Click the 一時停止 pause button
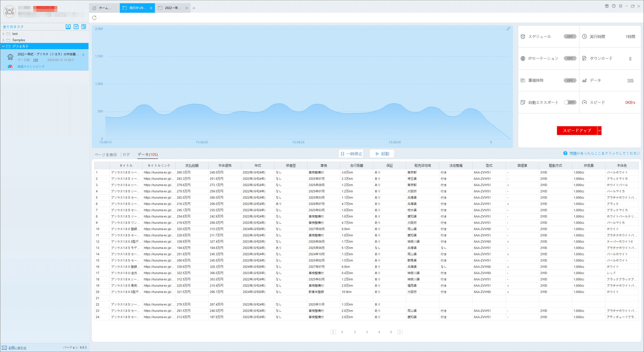This screenshot has width=644, height=352. [x=352, y=154]
